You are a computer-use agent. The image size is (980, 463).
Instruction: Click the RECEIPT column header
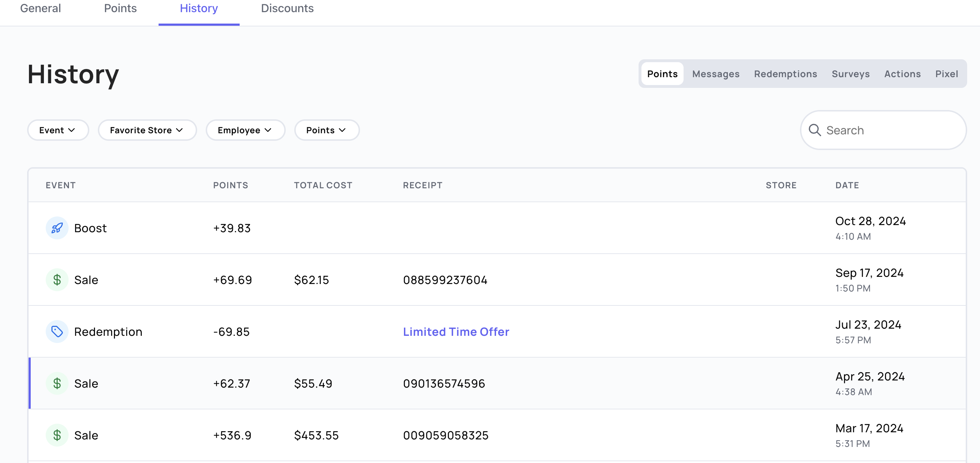point(422,185)
